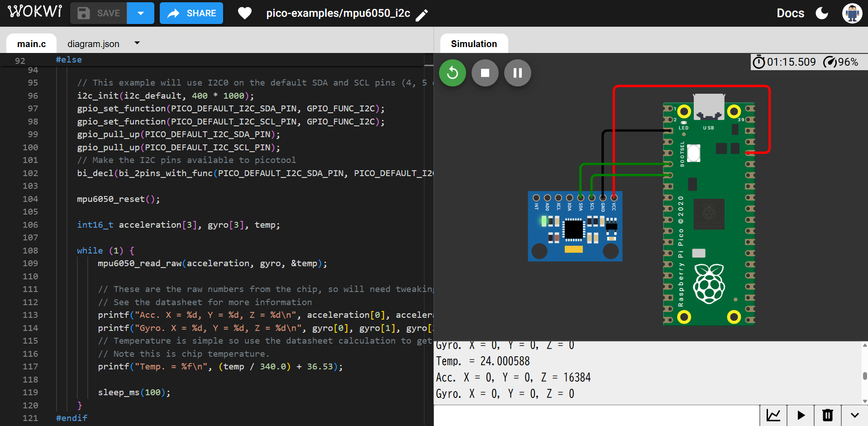Toggle dark mode with the moon icon

[x=822, y=13]
